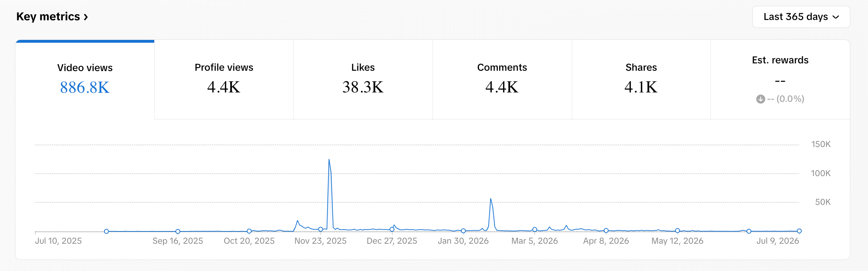Click the tallest views spike in the chart
Image resolution: width=868 pixels, height=271 pixels.
pos(329,160)
